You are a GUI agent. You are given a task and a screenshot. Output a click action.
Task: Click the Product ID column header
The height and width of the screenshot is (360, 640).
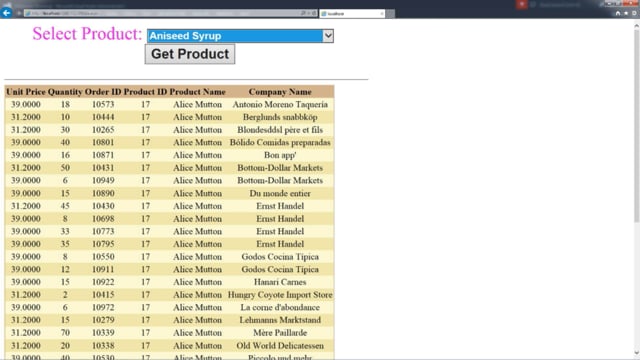(x=145, y=92)
